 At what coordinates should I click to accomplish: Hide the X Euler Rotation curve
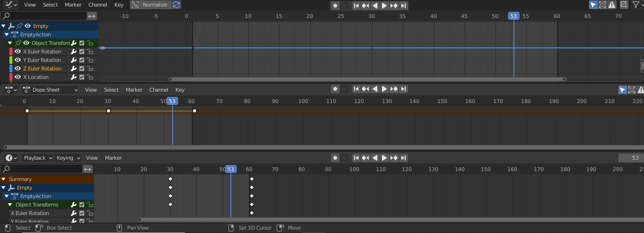tap(17, 52)
